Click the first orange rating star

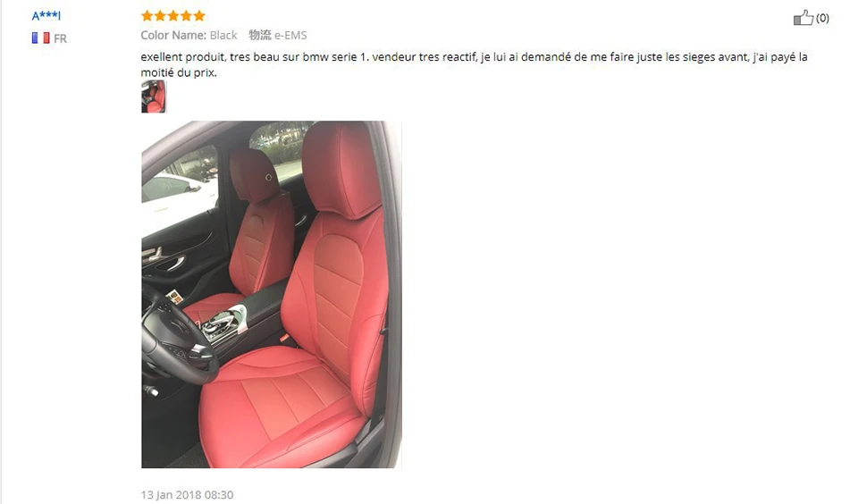[x=147, y=16]
